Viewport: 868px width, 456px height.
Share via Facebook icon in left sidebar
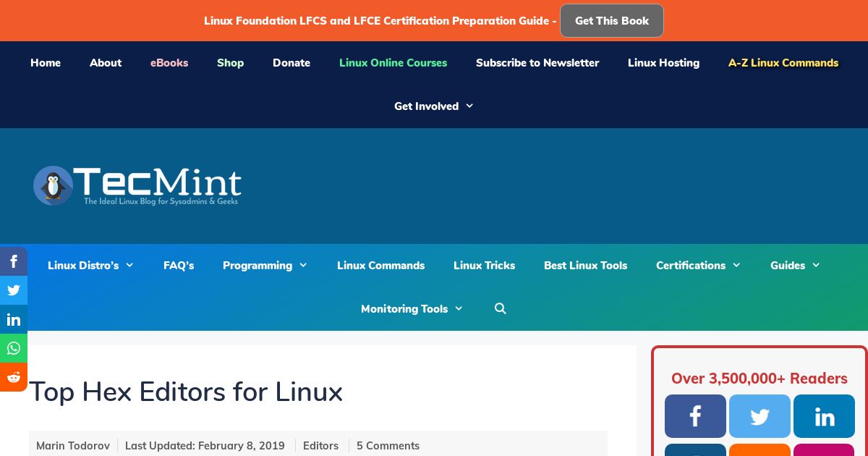coord(14,261)
